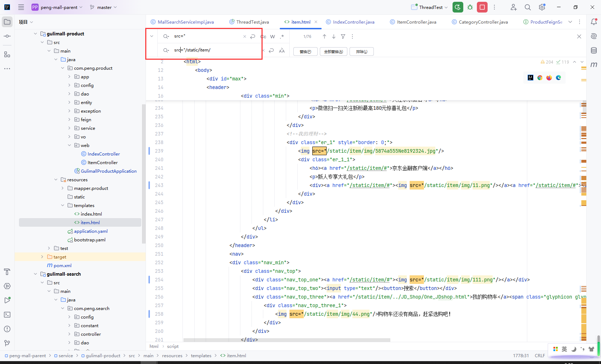Click the Rerun ThreadTest green button
The height and width of the screenshot is (364, 601).
(x=458, y=7)
